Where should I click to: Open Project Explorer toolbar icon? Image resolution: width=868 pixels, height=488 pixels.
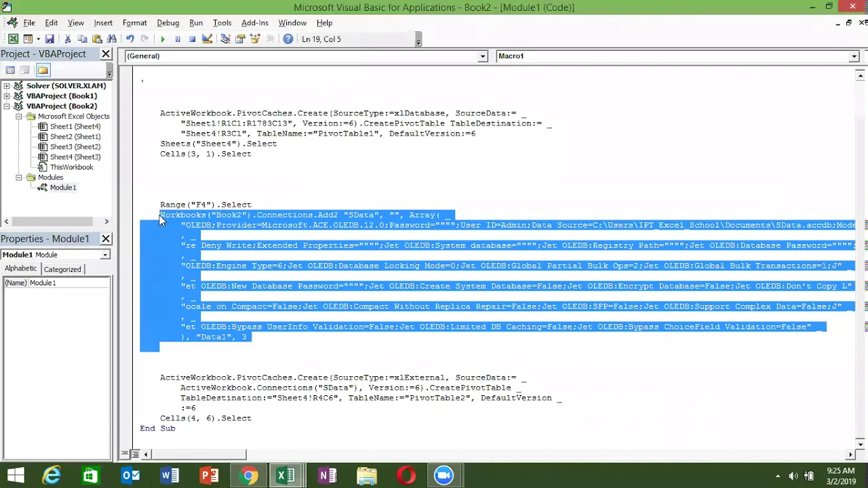tap(226, 39)
